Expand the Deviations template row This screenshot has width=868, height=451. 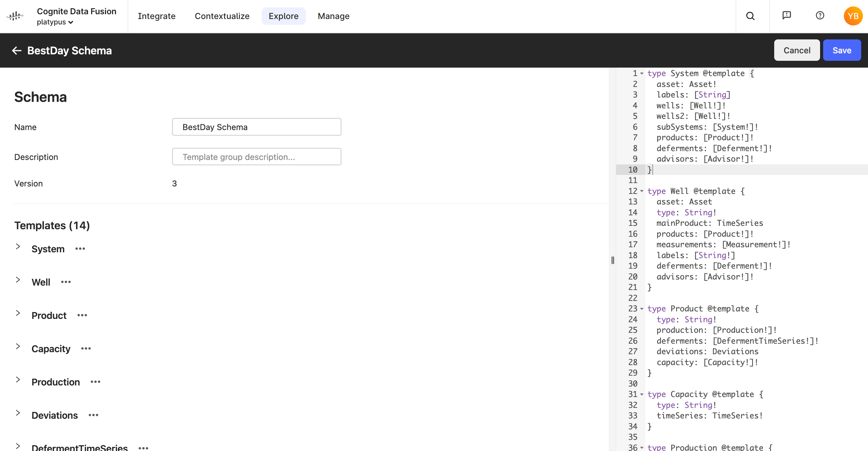tap(18, 413)
